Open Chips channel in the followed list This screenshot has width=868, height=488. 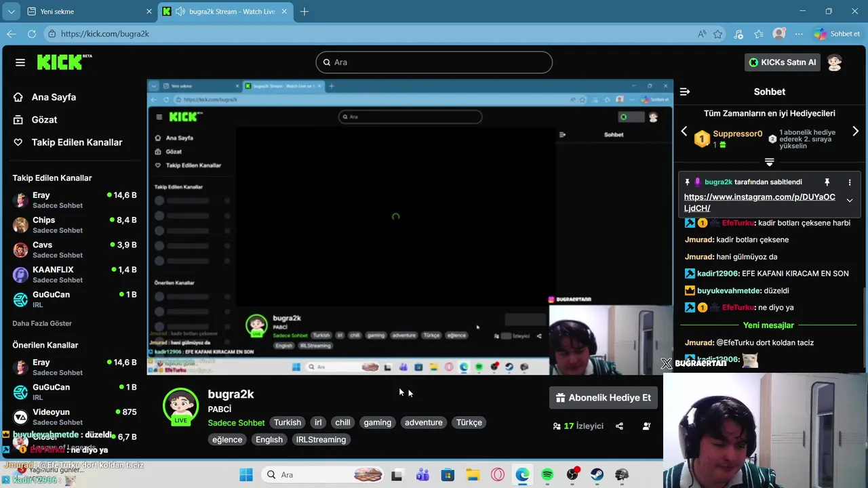(x=75, y=225)
